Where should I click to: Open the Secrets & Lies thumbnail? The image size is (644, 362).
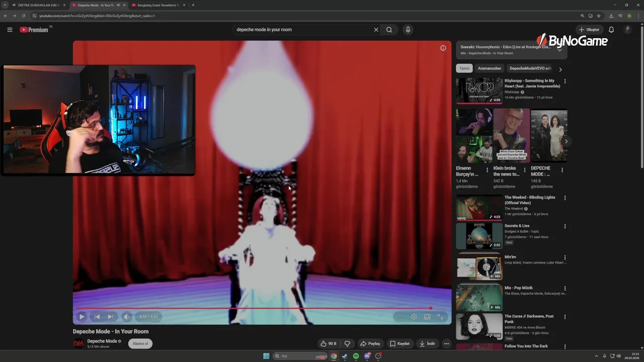(x=479, y=236)
